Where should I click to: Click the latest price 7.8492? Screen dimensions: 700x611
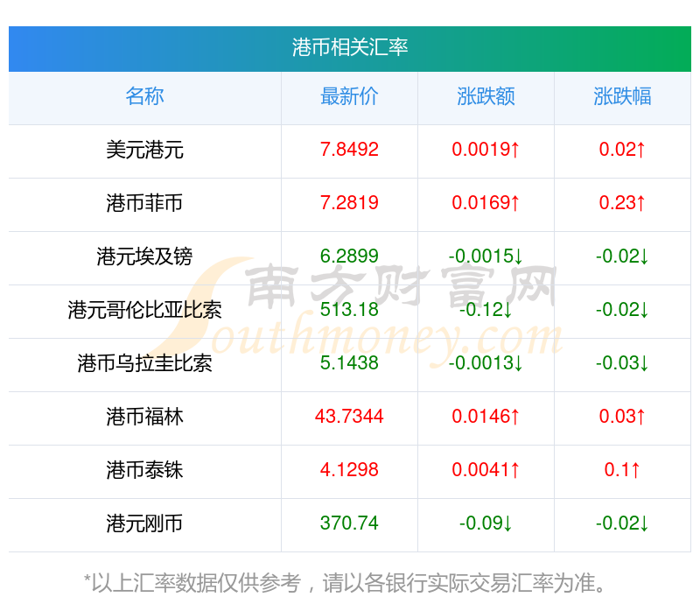click(x=349, y=149)
